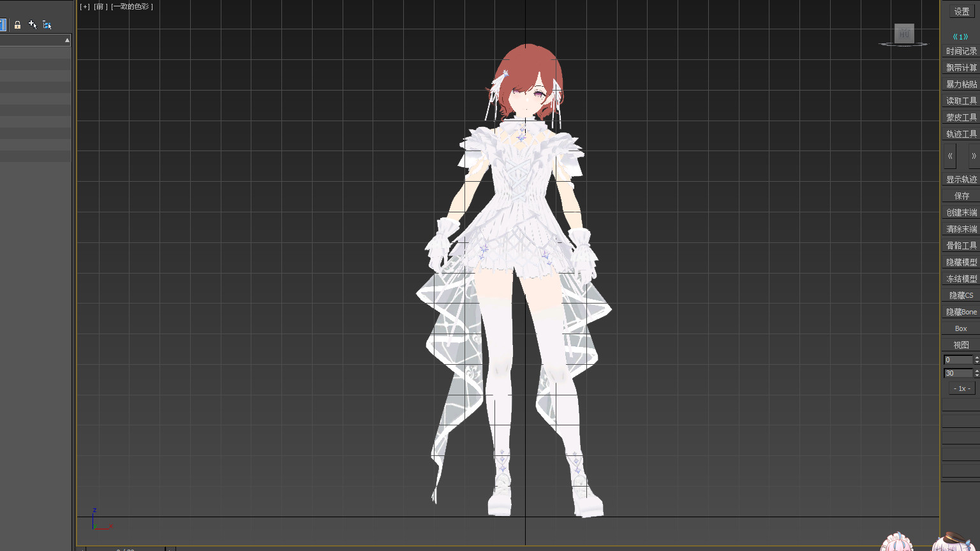Click the plus-cursor icon next to the lock
Image resolution: width=980 pixels, height=551 pixels.
[x=33, y=25]
